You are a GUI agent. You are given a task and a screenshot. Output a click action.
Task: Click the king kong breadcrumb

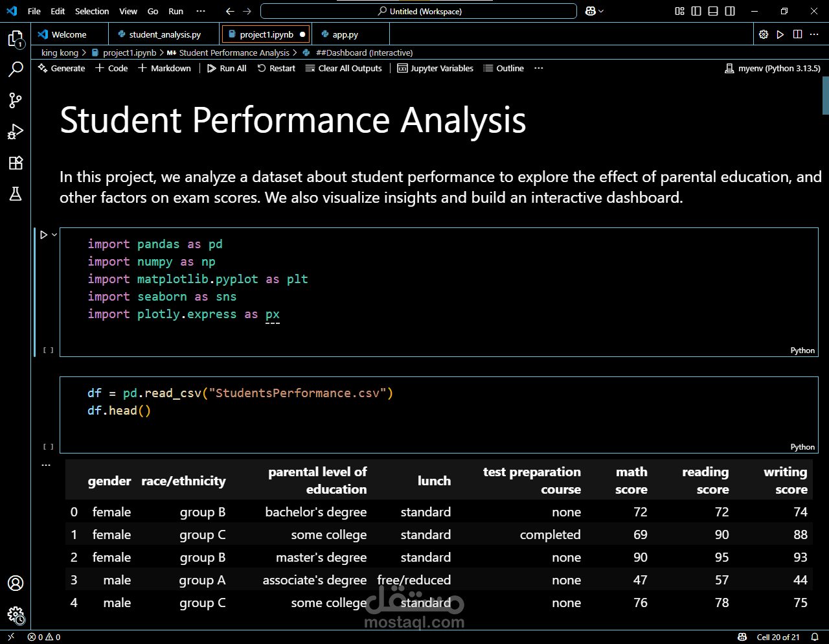(60, 52)
